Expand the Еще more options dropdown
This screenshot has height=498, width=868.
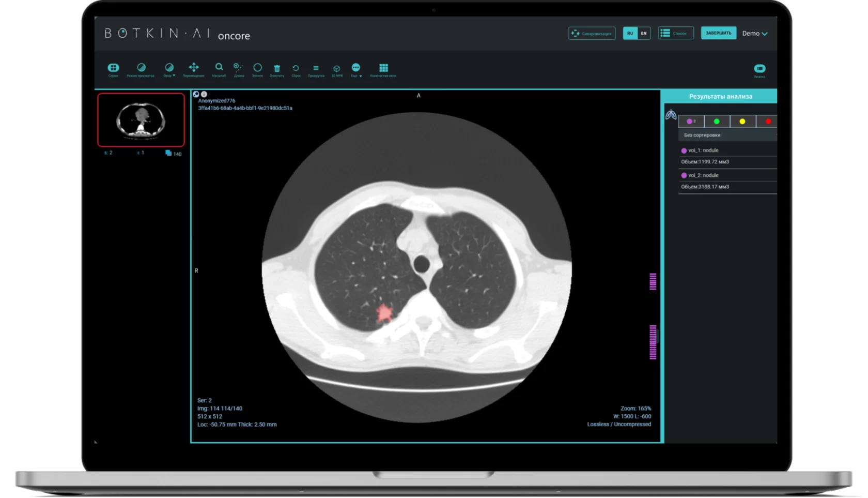coord(356,70)
